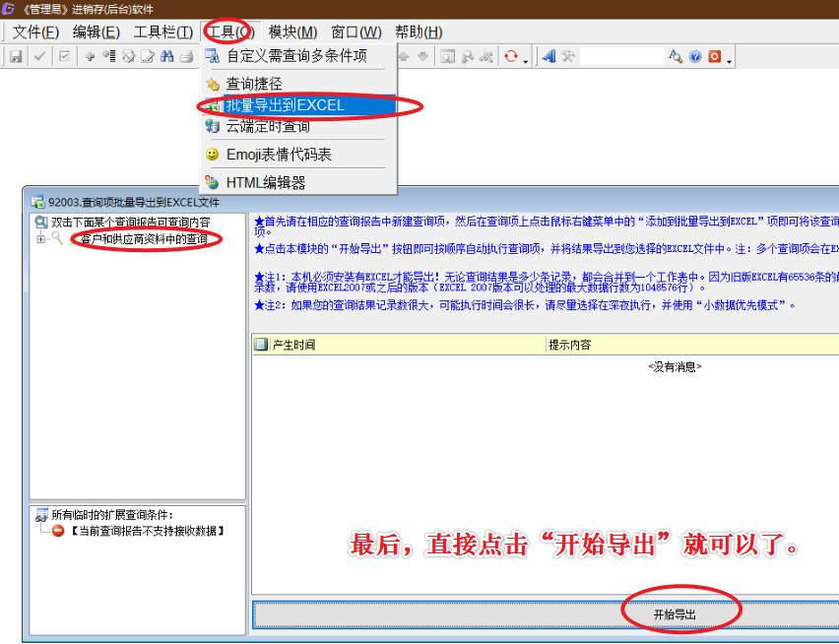Screen dimensions: 839x644
Task: Open dropdown arrow at toolbar's right end
Action: (729, 59)
